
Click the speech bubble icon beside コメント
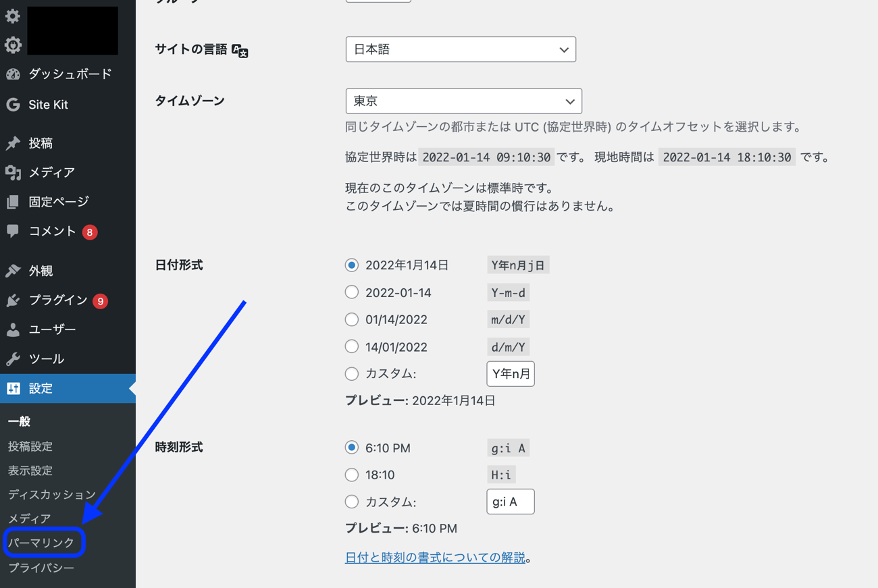(x=13, y=232)
